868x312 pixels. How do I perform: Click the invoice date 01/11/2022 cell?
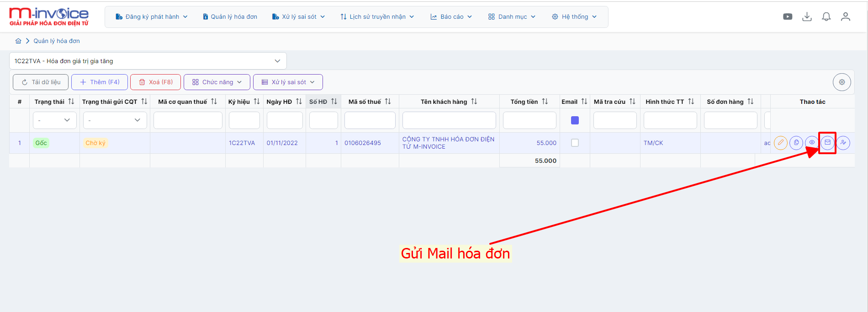coord(282,143)
